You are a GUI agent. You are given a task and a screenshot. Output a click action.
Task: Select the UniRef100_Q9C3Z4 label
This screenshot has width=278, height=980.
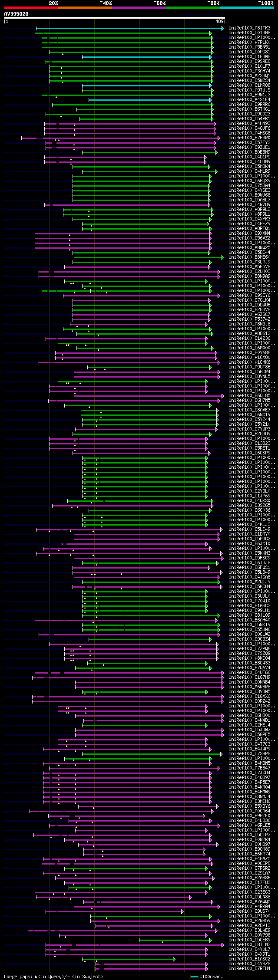click(x=249, y=639)
